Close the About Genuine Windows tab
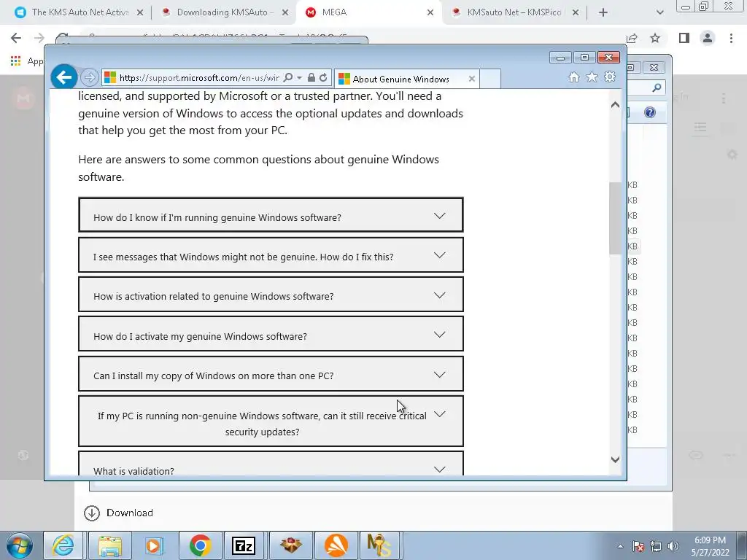Viewport: 747px width, 560px height. click(x=472, y=79)
